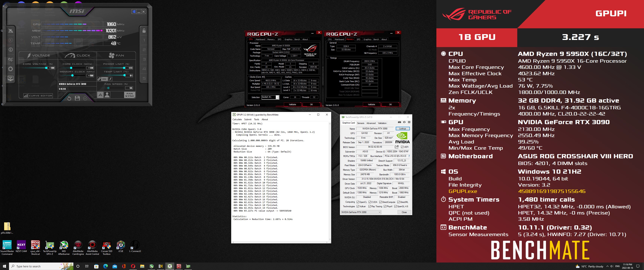Viewport: 644px width, 270px height.
Task: Open Sound Blaster Command shortcut
Action: tap(7, 248)
